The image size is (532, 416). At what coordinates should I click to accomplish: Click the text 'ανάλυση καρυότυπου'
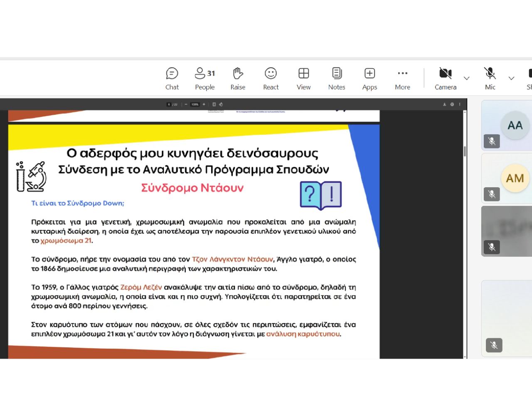pos(303,334)
